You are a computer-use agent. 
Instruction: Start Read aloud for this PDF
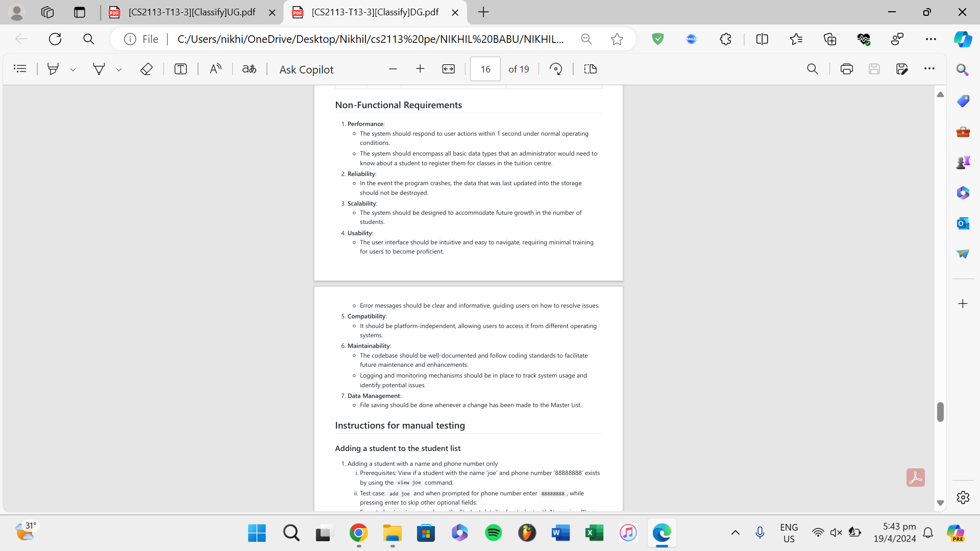[x=215, y=69]
